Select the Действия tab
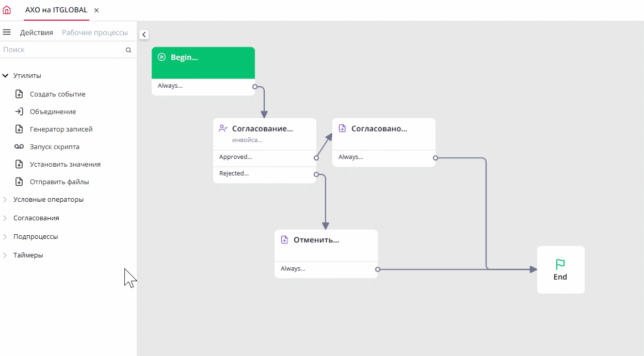 click(x=36, y=33)
